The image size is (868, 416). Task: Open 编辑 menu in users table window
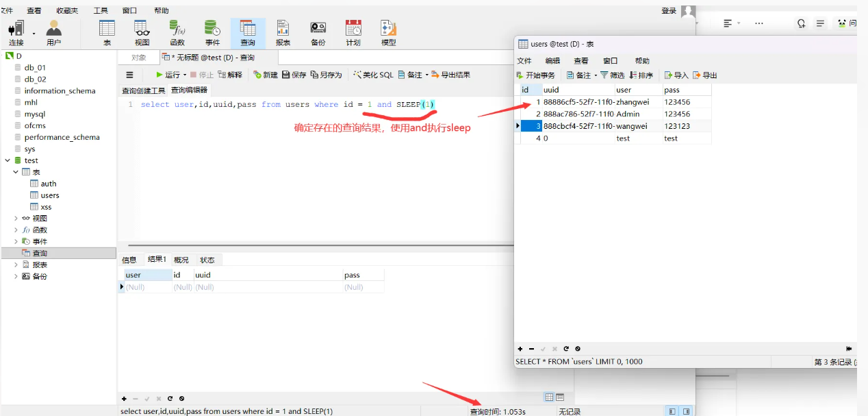(552, 61)
